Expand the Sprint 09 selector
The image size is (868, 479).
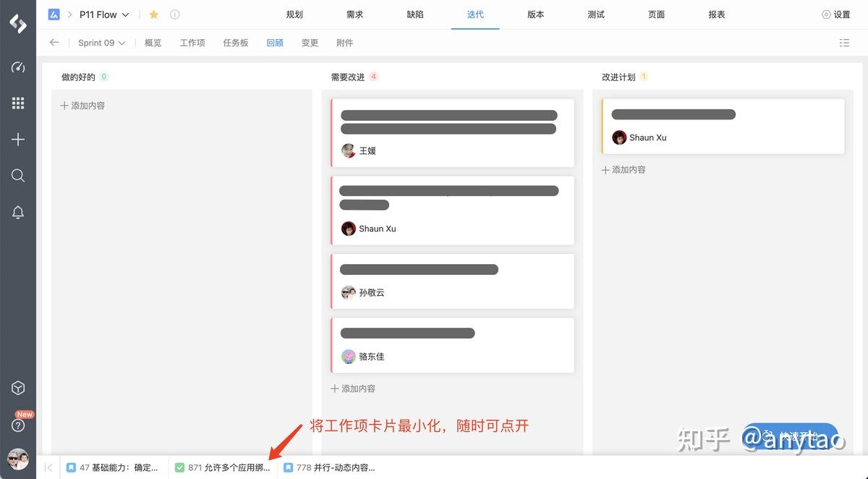[x=101, y=43]
